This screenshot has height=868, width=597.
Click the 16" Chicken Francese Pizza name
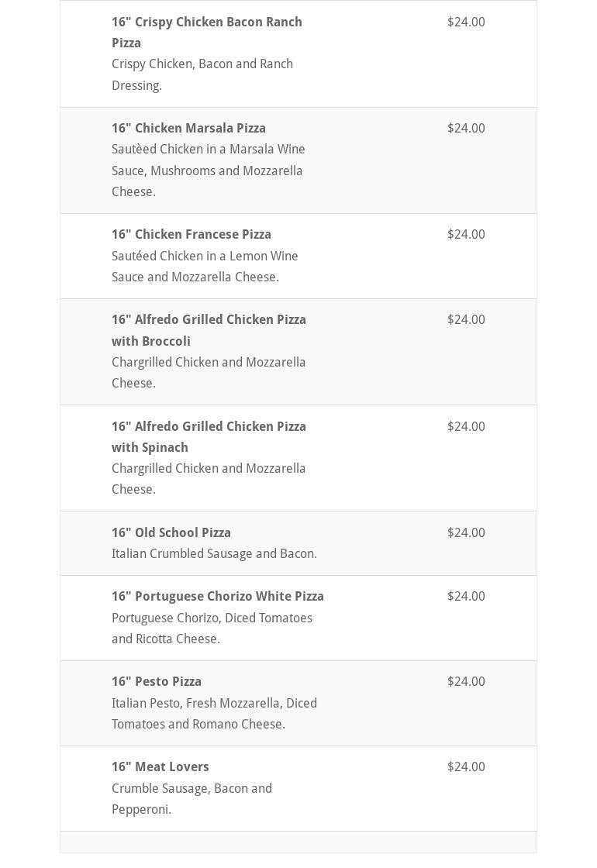pyautogui.click(x=192, y=234)
